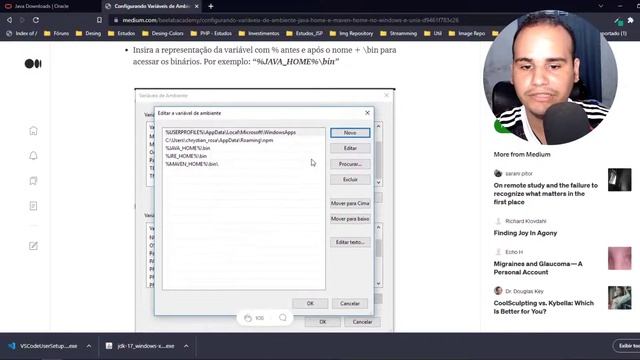Click the Medium logo in the sidebar

tap(33, 64)
